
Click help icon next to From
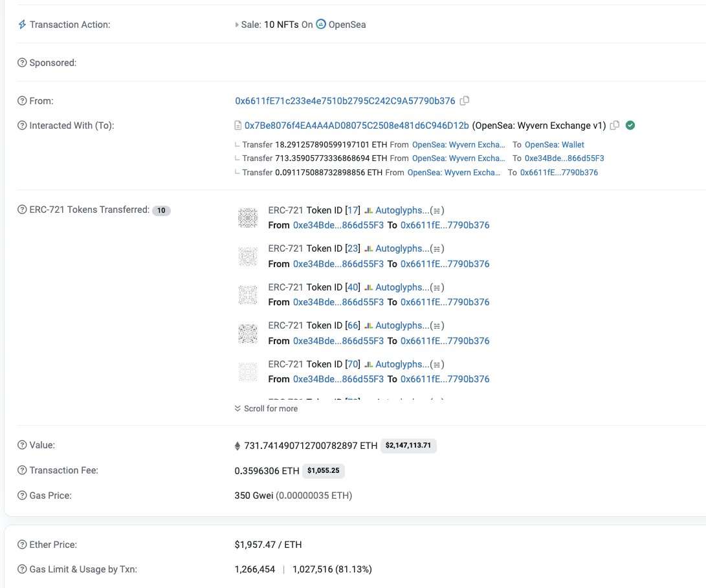[x=22, y=101]
